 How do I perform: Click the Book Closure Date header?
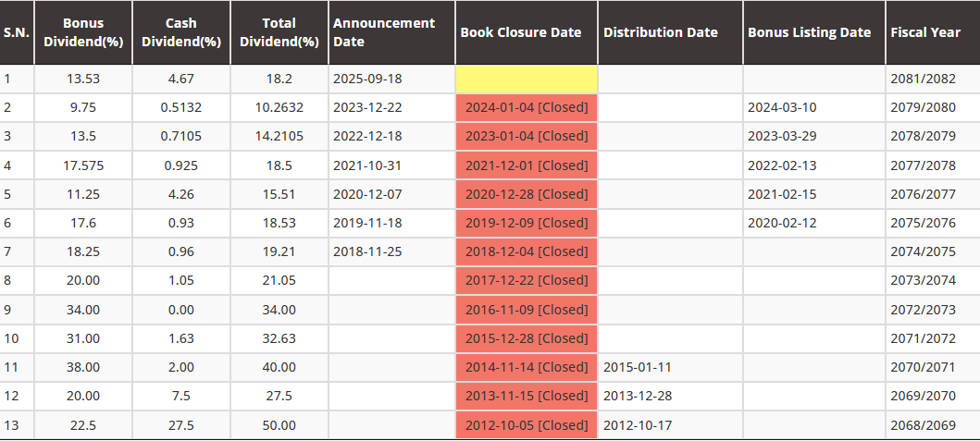click(x=527, y=32)
